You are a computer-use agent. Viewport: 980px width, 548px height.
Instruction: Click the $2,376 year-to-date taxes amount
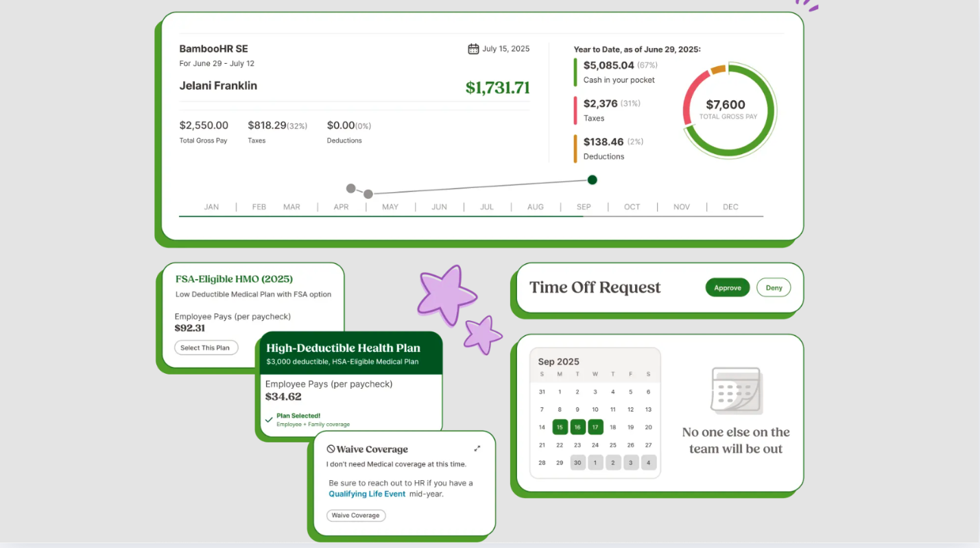click(601, 104)
